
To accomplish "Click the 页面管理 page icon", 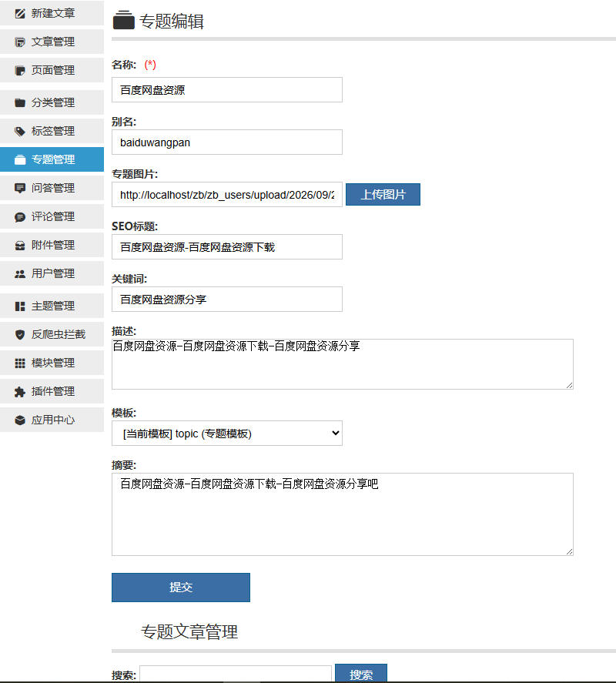I will [20, 71].
